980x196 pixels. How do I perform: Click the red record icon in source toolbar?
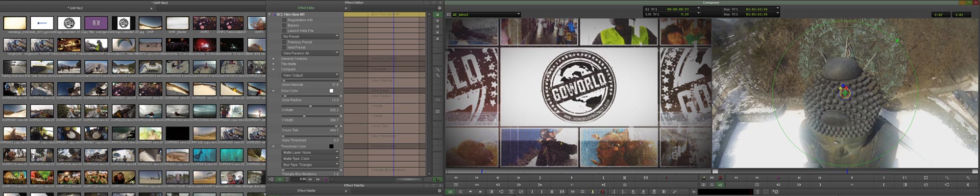click(x=666, y=177)
